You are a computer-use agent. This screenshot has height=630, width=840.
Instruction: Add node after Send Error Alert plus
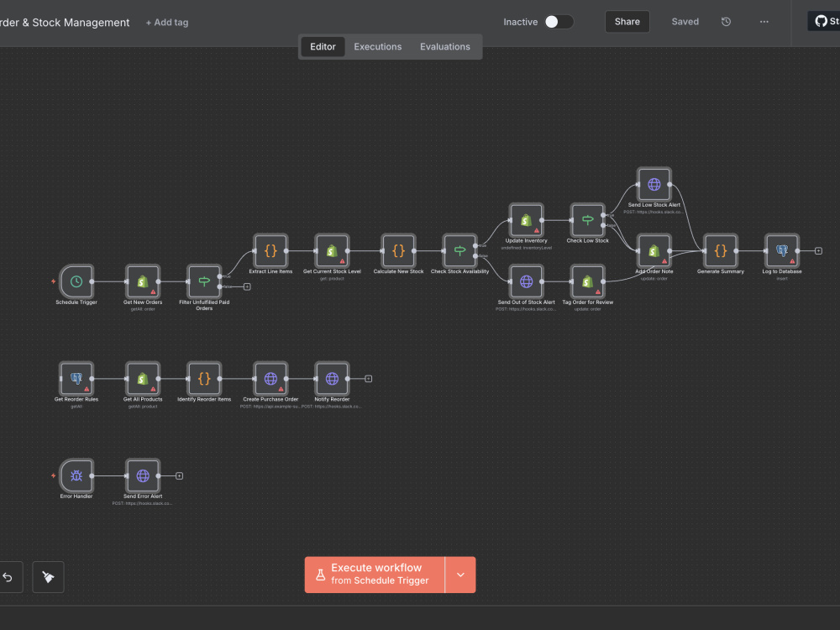(x=179, y=475)
